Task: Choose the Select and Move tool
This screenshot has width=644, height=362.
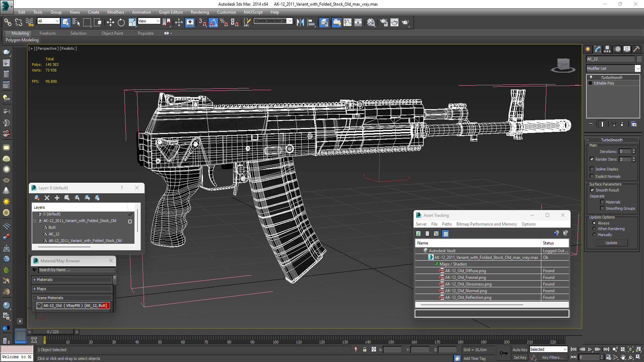Action: (x=110, y=22)
